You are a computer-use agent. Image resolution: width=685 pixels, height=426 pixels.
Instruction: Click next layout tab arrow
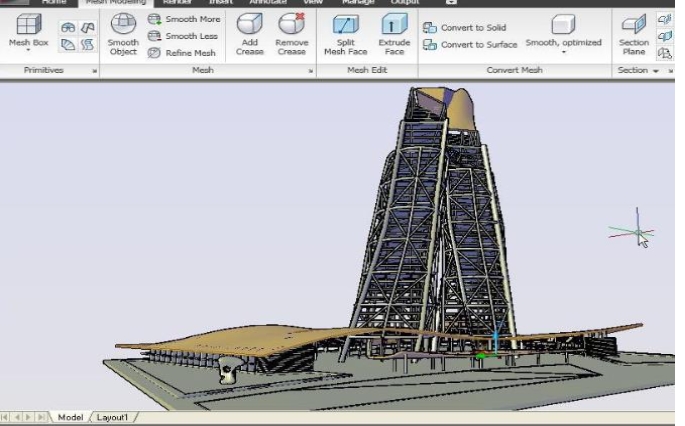[x=28, y=417]
